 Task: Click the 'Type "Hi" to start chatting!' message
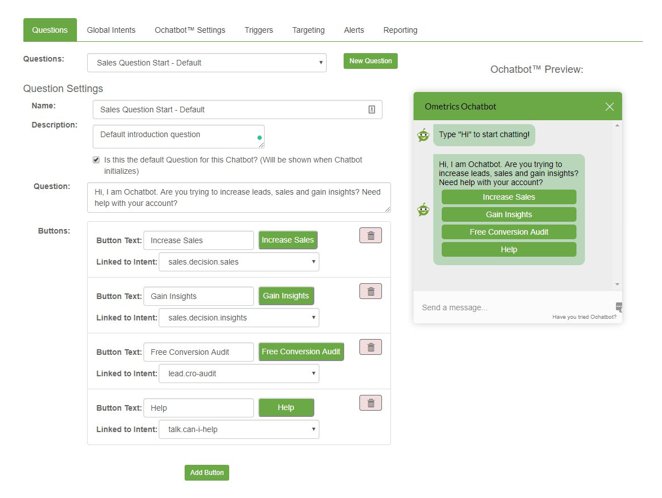(x=484, y=135)
